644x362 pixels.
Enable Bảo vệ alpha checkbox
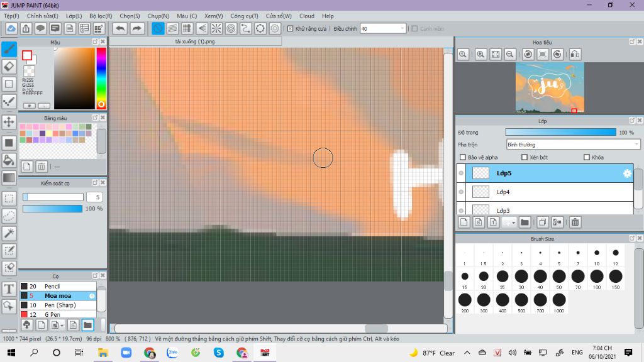click(463, 157)
